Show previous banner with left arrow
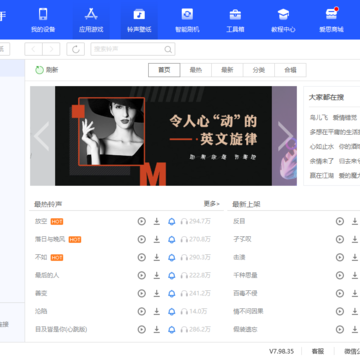 click(x=42, y=136)
